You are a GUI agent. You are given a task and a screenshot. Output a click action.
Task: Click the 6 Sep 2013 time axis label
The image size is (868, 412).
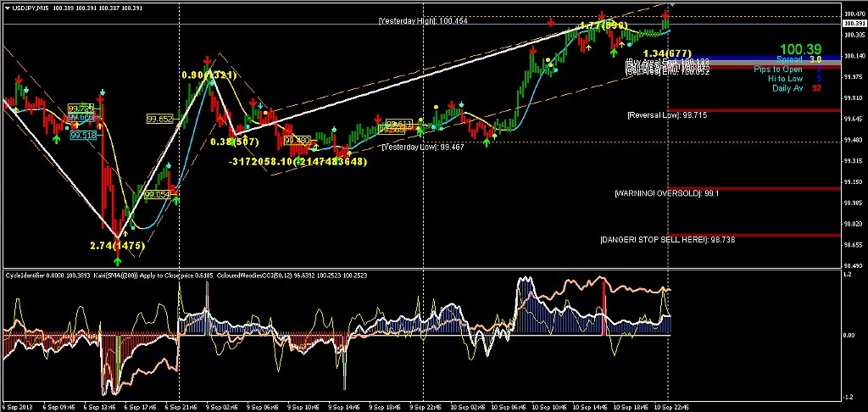click(x=18, y=406)
